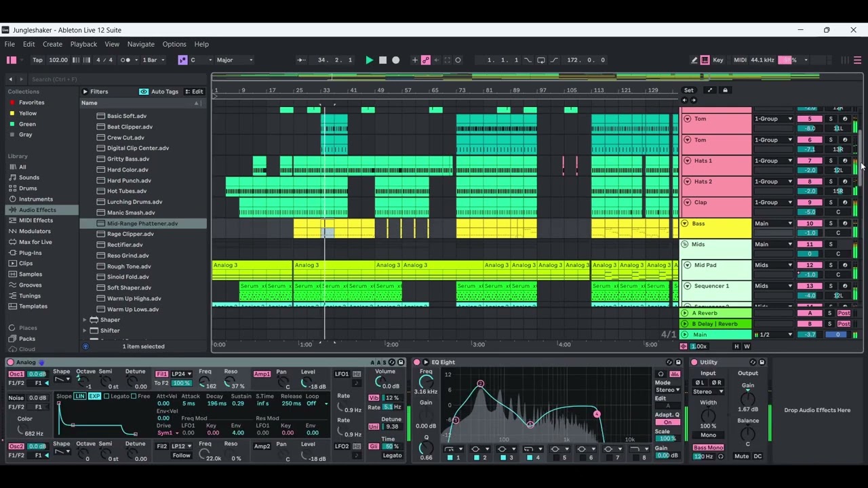Screen dimensions: 868x488
Task: Click the browser Filters button
Action: click(95, 91)
